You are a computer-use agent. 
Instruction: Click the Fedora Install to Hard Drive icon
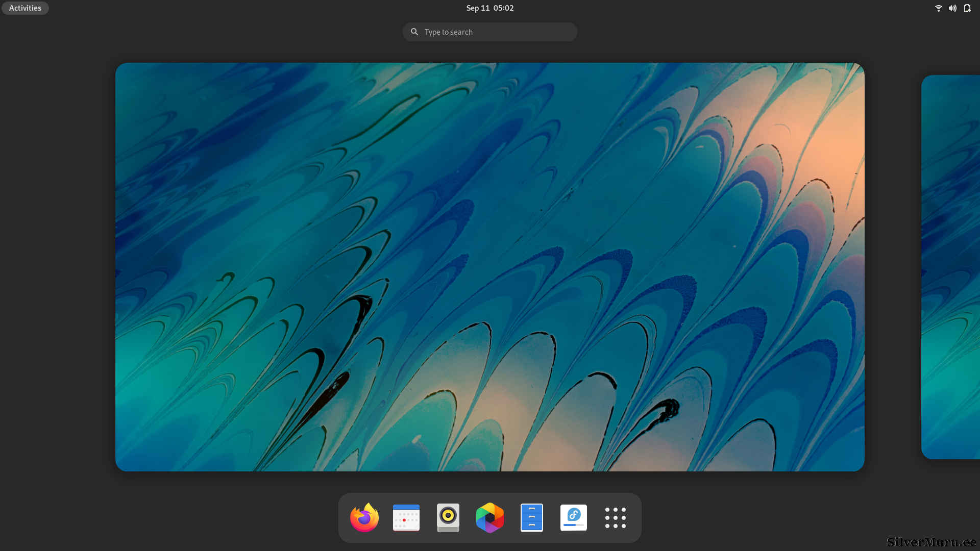(574, 518)
